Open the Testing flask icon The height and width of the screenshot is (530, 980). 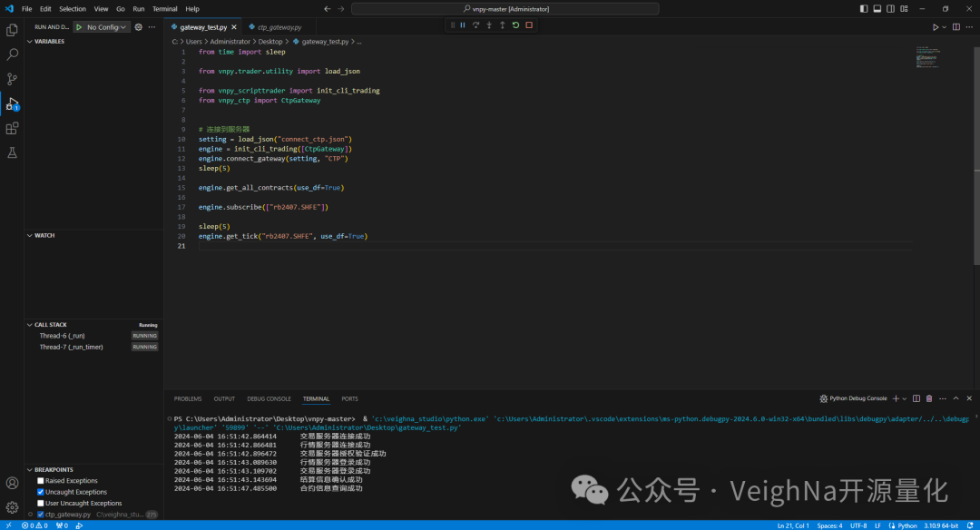coord(12,152)
